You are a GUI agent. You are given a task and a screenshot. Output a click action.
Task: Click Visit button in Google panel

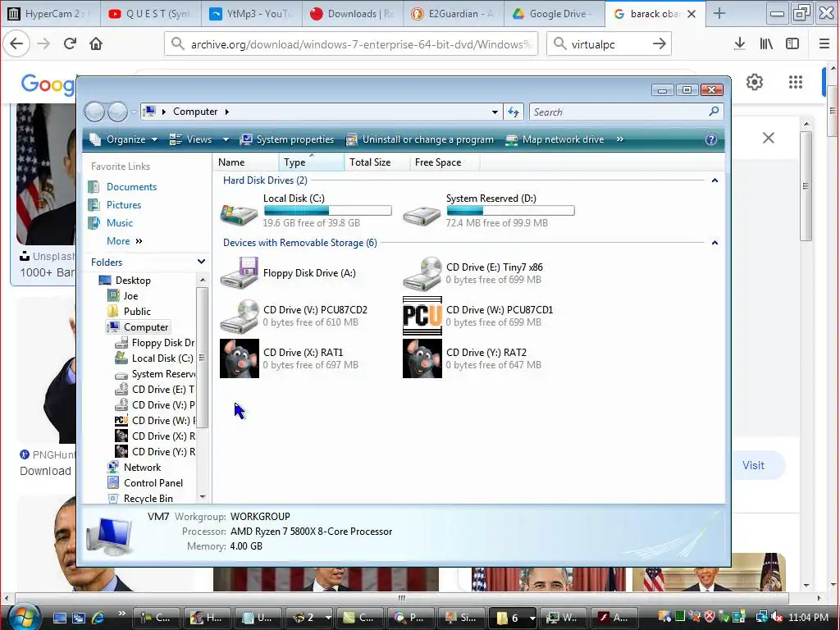[x=753, y=466]
